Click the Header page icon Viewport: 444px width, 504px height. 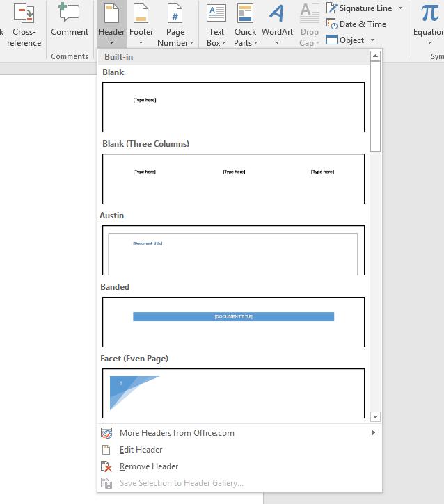(x=111, y=13)
